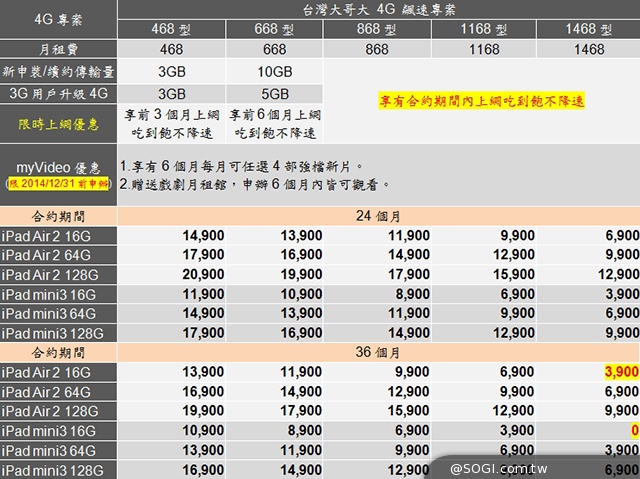
Task: Click the "24 個月" contract period header
Action: click(x=378, y=216)
